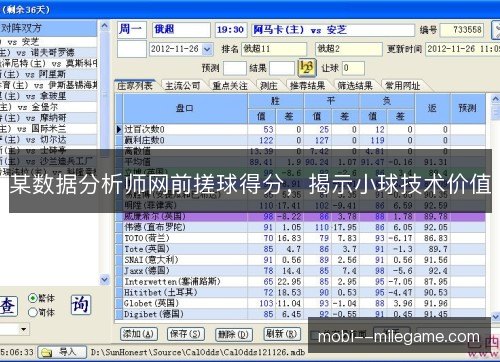Click the 删除(D) button

click(234, 334)
